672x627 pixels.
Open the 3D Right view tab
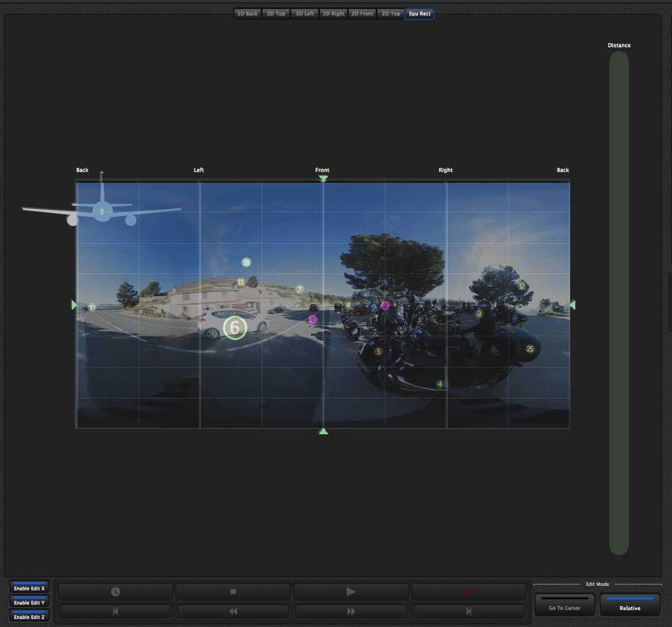pyautogui.click(x=333, y=14)
